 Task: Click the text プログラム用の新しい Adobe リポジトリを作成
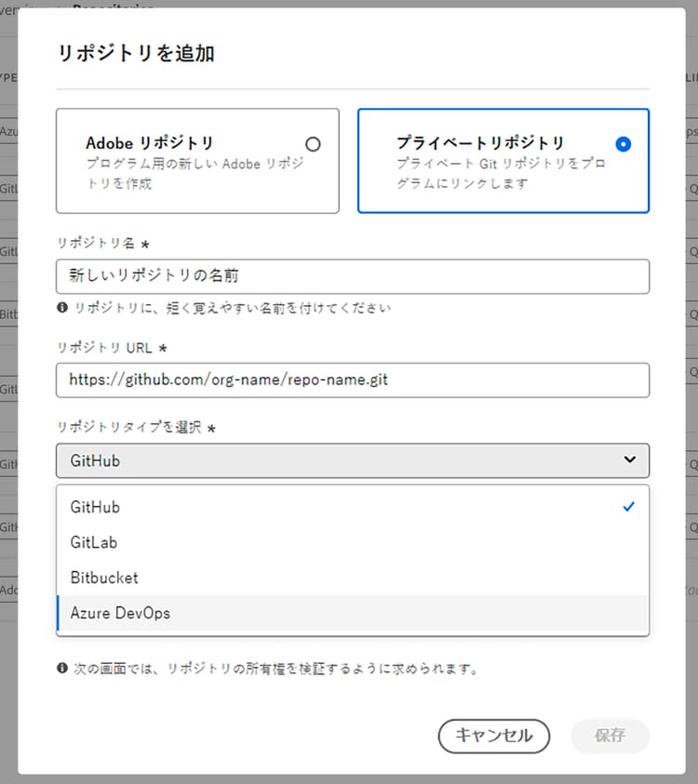195,174
